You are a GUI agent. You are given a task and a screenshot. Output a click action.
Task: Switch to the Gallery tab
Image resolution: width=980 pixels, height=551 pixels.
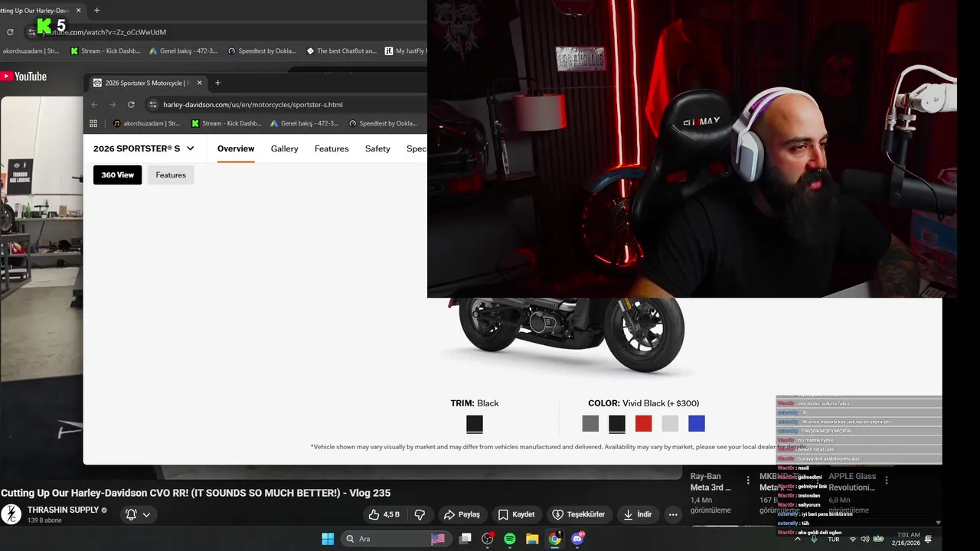click(x=284, y=148)
